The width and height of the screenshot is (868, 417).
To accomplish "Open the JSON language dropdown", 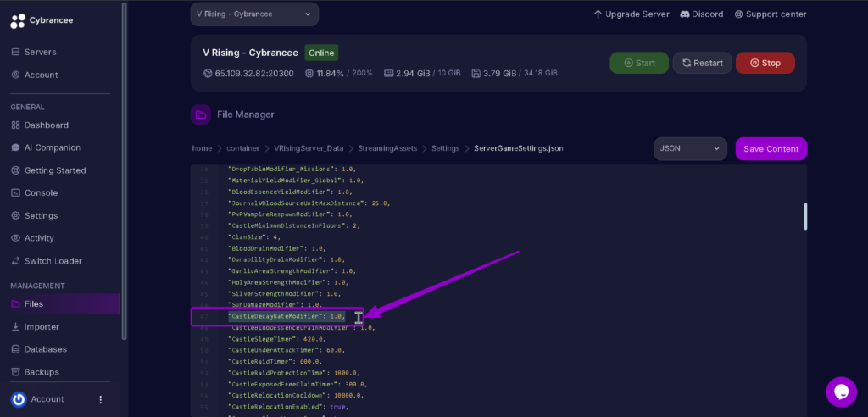I will point(690,149).
